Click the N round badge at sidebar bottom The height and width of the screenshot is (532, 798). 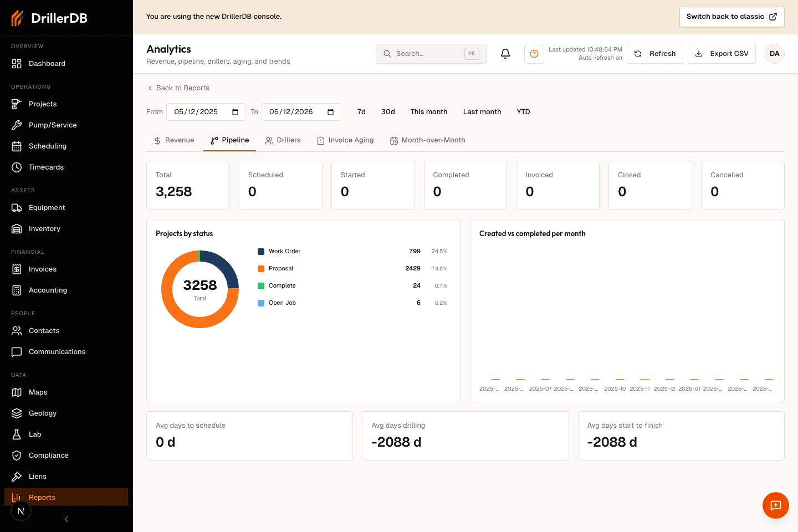tap(21, 511)
